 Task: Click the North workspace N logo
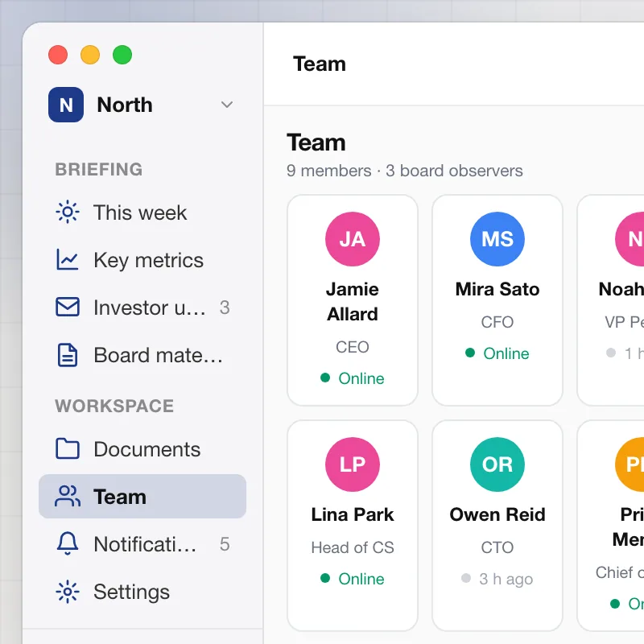tap(66, 105)
